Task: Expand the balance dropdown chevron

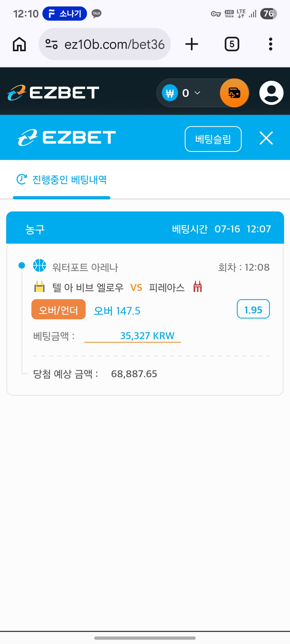Action: pyautogui.click(x=197, y=93)
